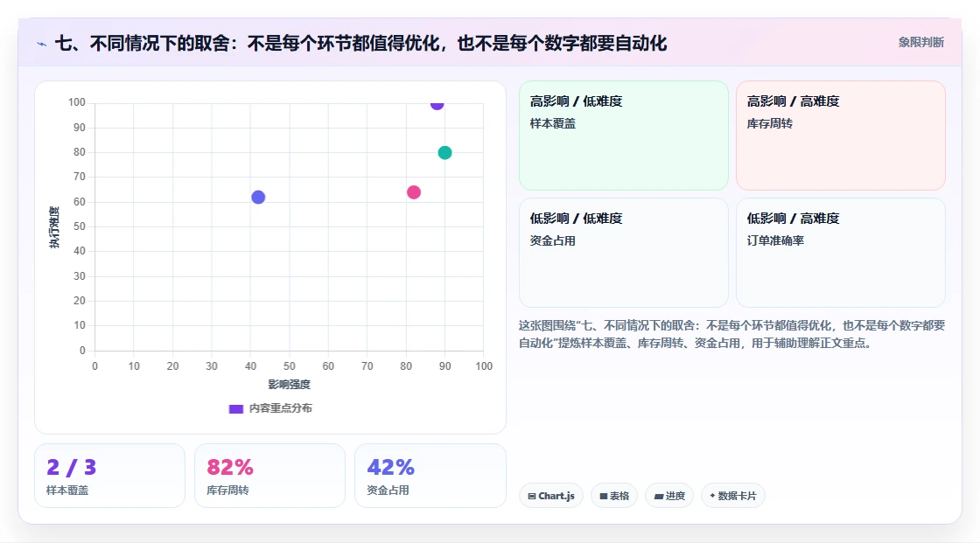
Task: Click the Chart.js tag
Action: pyautogui.click(x=551, y=496)
